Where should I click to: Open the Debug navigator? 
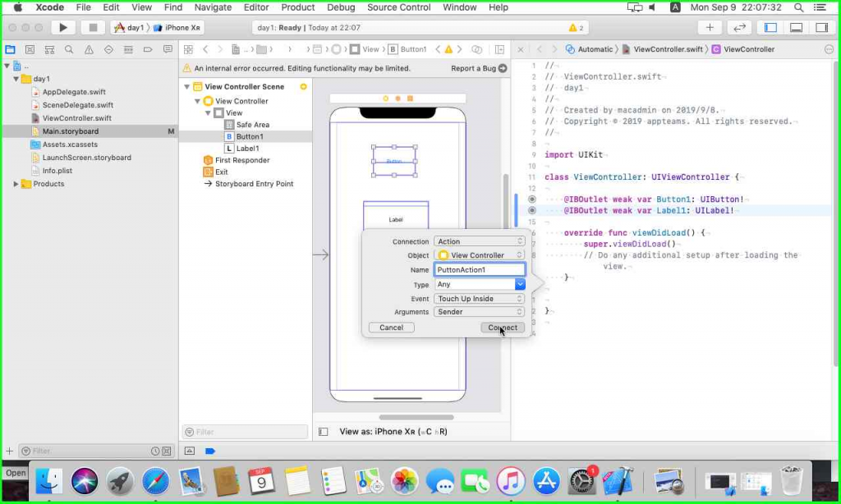128,49
